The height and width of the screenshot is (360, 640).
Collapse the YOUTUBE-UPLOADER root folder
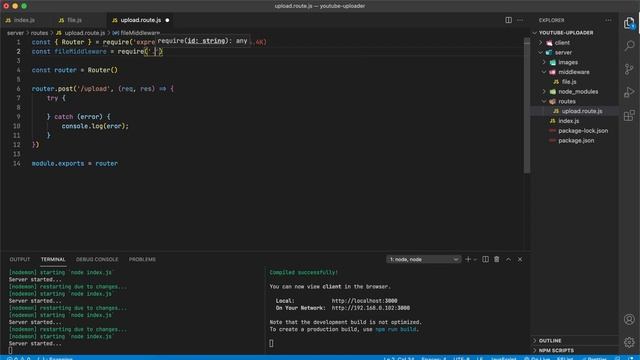click(x=535, y=33)
